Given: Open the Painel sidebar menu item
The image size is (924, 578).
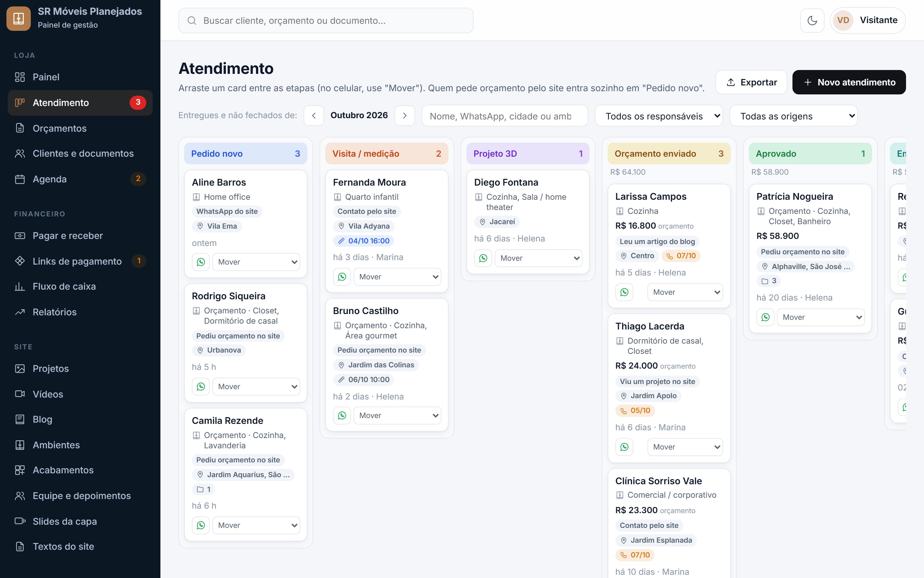Looking at the screenshot, I should (80, 77).
